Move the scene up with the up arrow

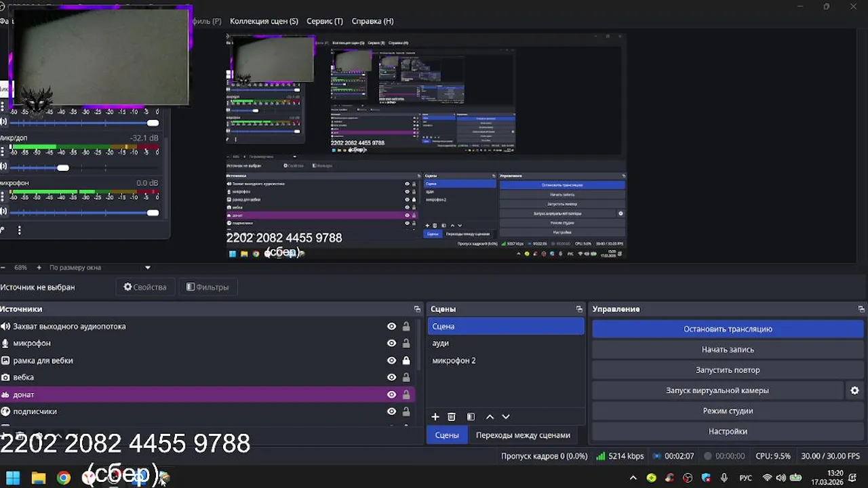tap(490, 417)
